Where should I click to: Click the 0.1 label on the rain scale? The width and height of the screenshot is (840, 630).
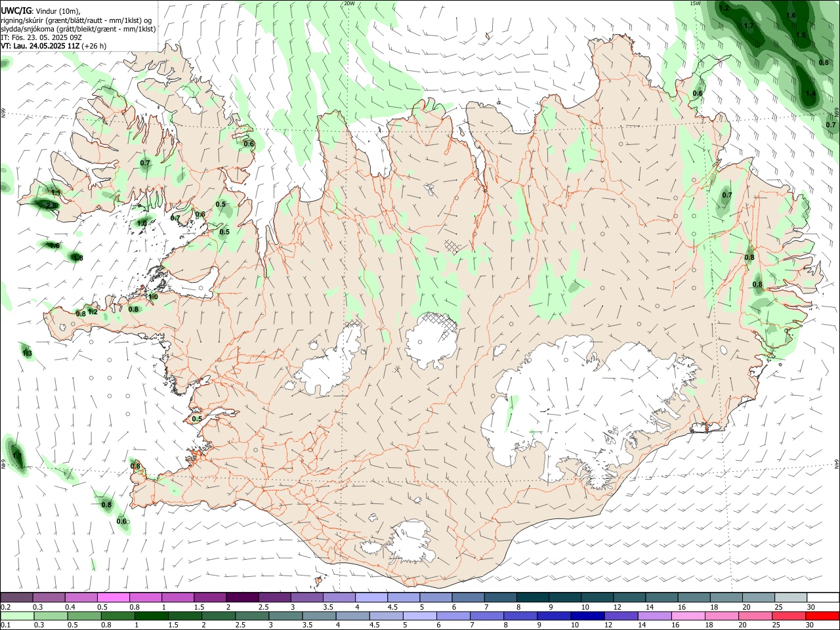point(5,625)
